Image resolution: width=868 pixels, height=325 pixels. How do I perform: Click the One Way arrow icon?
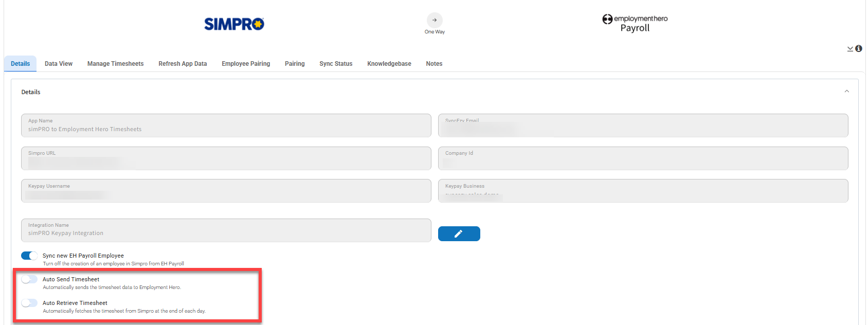(435, 20)
